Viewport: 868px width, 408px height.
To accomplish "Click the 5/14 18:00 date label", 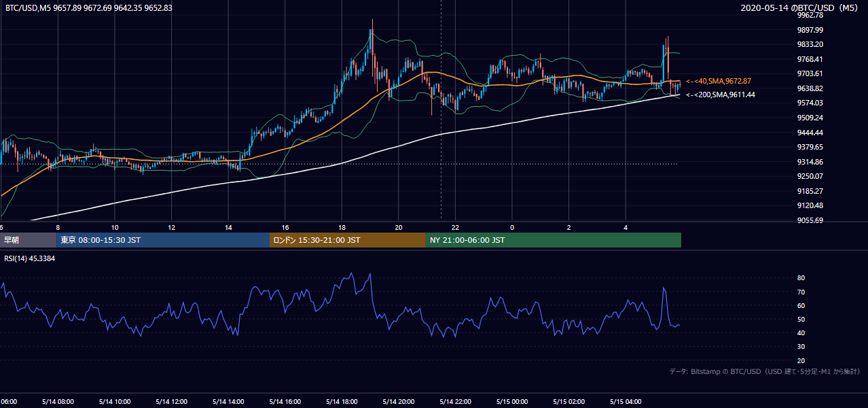I will (x=342, y=402).
